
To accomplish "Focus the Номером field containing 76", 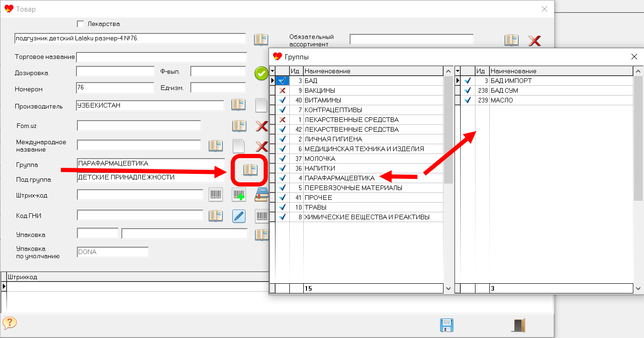I will pyautogui.click(x=115, y=88).
